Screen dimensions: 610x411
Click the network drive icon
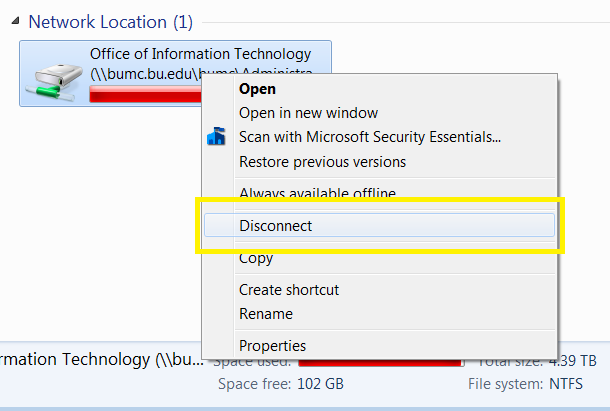pyautogui.click(x=54, y=82)
